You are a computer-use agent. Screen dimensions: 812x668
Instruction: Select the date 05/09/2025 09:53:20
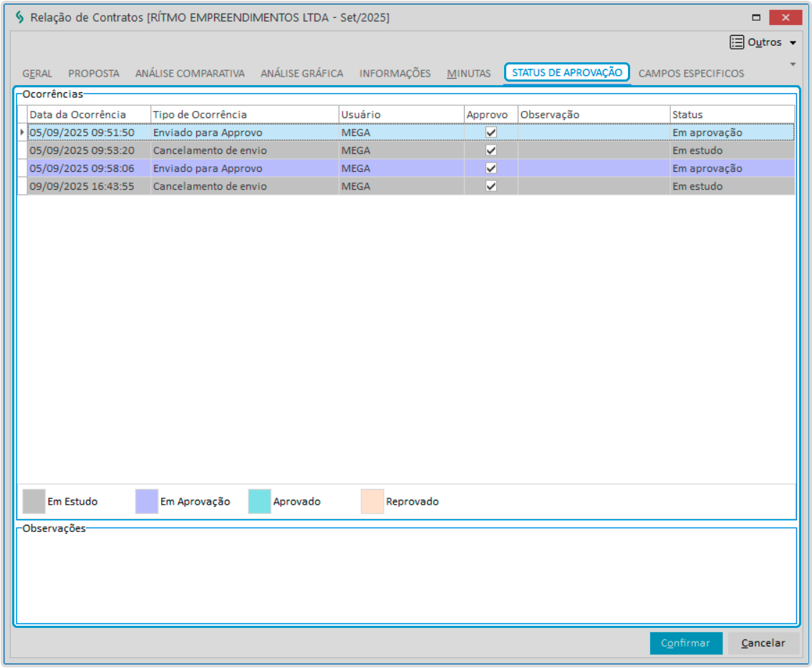coord(82,150)
